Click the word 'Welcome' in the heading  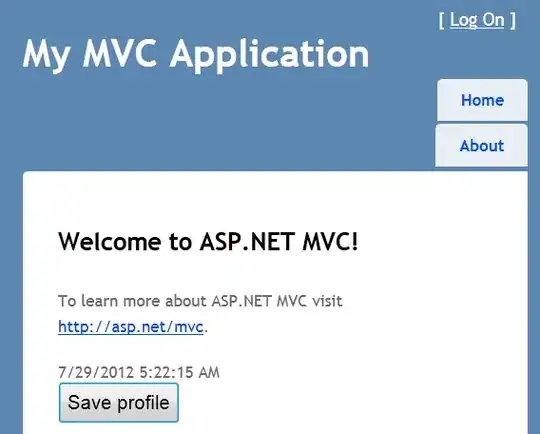pyautogui.click(x=110, y=241)
